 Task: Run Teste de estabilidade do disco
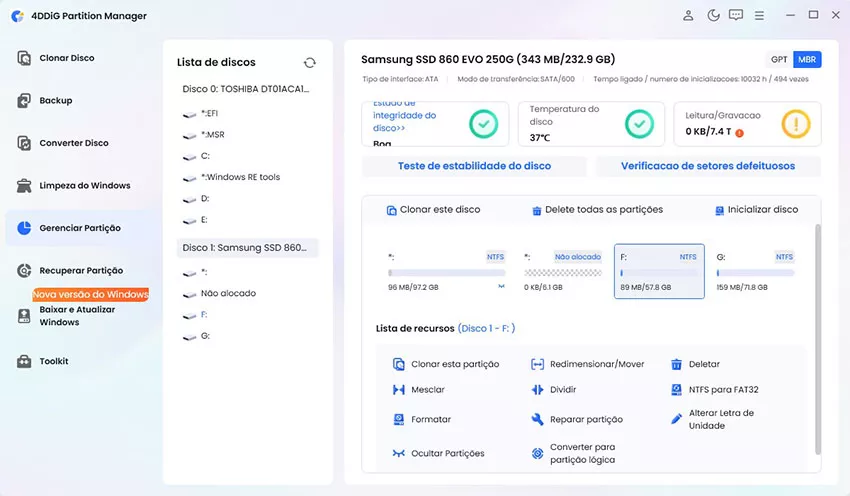click(474, 166)
